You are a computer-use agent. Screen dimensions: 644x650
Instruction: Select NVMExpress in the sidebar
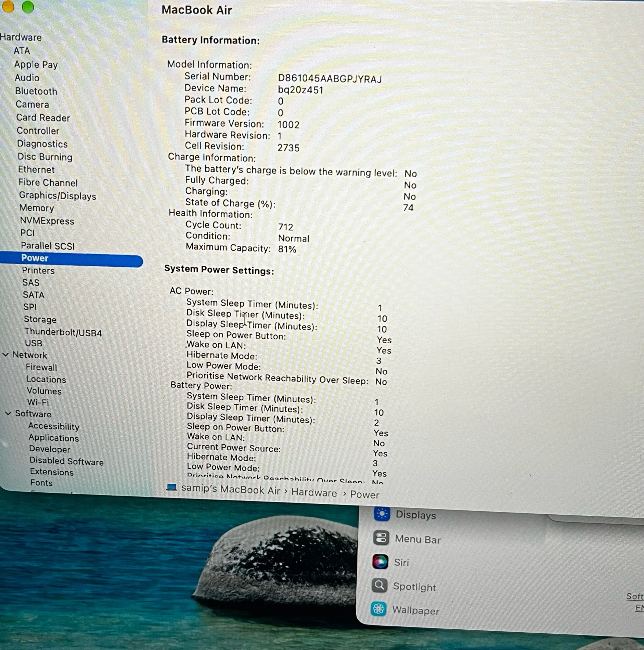47,221
